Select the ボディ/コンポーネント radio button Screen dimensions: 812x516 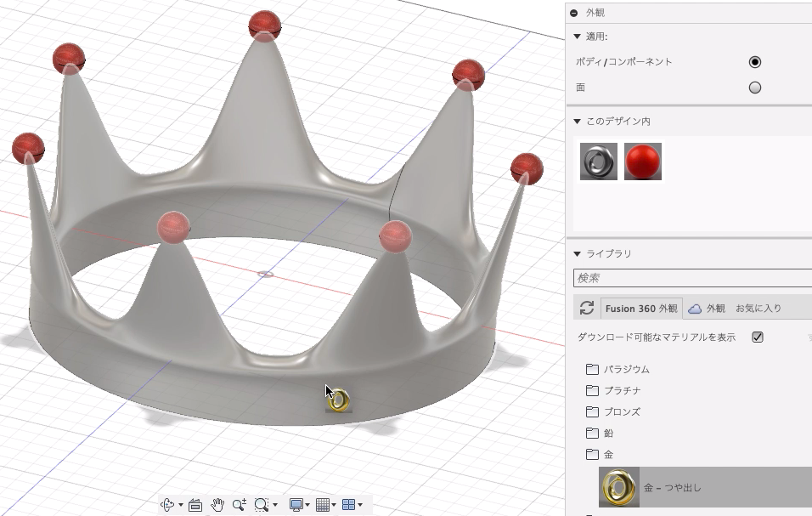[755, 62]
